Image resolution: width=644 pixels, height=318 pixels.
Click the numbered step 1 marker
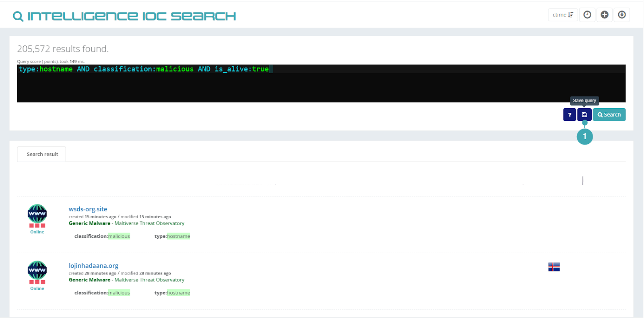[x=584, y=136]
